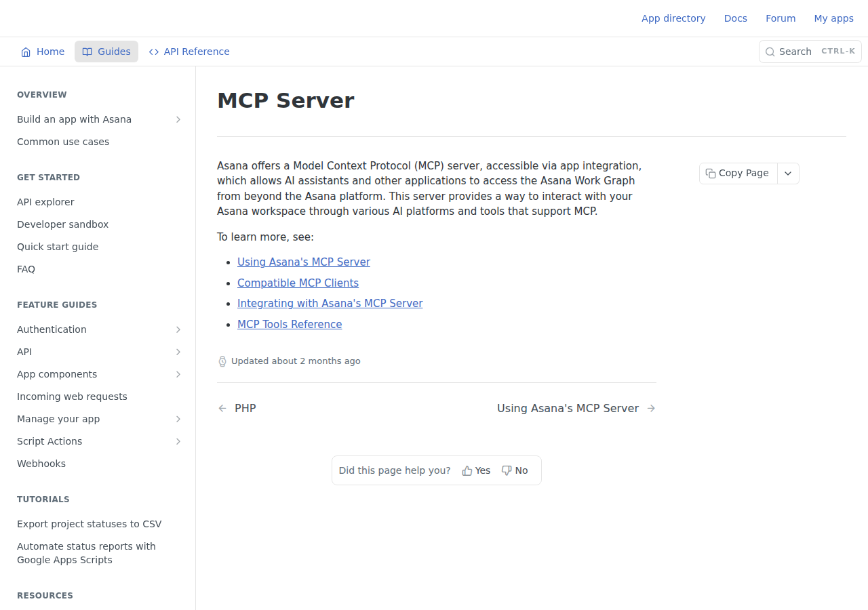Click the Updated about 2 months ago text

coord(296,361)
